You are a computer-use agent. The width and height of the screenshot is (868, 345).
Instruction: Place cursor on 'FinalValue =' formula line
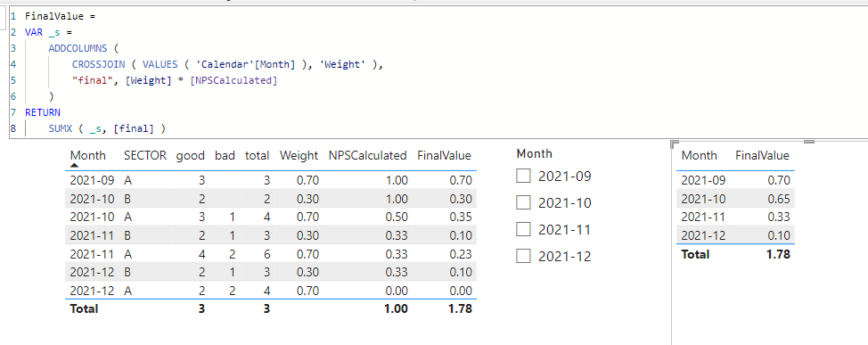pyautogui.click(x=61, y=16)
